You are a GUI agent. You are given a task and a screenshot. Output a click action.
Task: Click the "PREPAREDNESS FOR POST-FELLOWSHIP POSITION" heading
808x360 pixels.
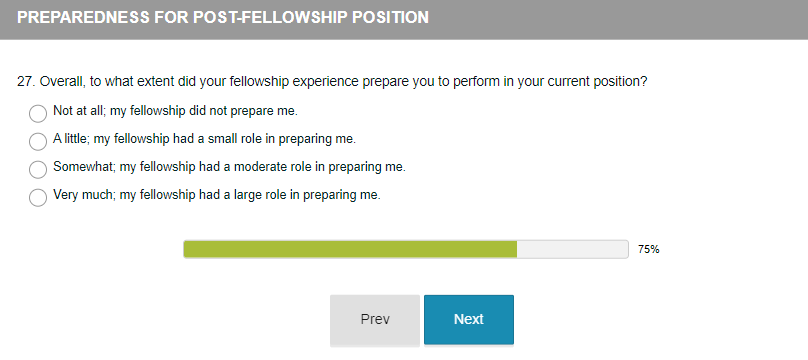point(223,18)
